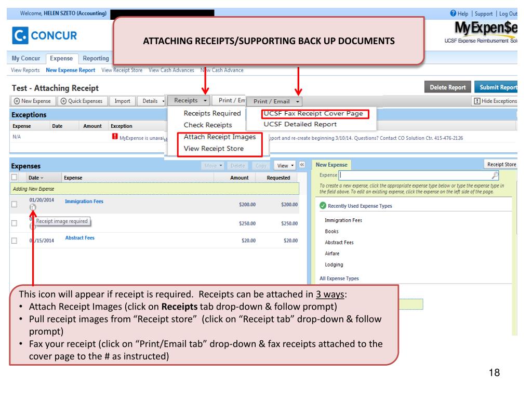This screenshot has height=399, width=532.
Task: Open the Abstract Fees expense entry
Action: click(79, 238)
